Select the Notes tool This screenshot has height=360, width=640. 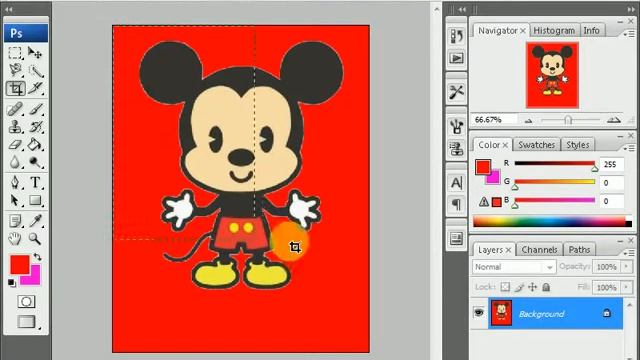pos(15,220)
